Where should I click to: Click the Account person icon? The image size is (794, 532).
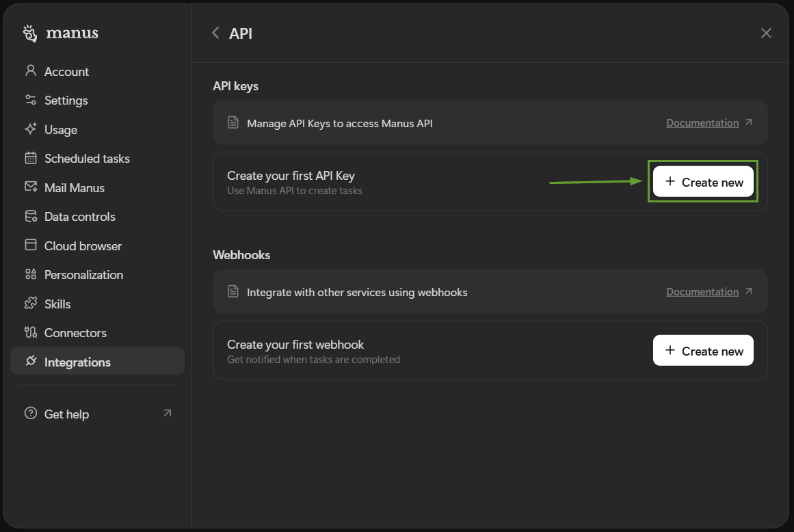pos(30,71)
